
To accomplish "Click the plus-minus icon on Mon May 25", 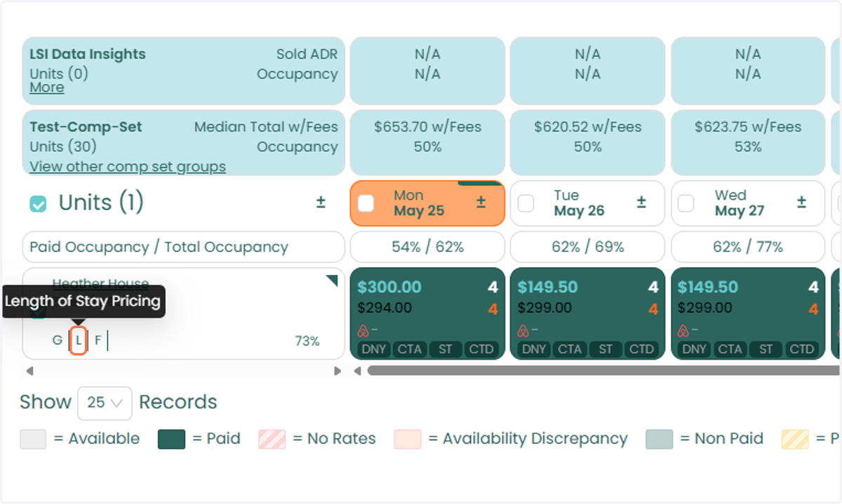I will (481, 203).
